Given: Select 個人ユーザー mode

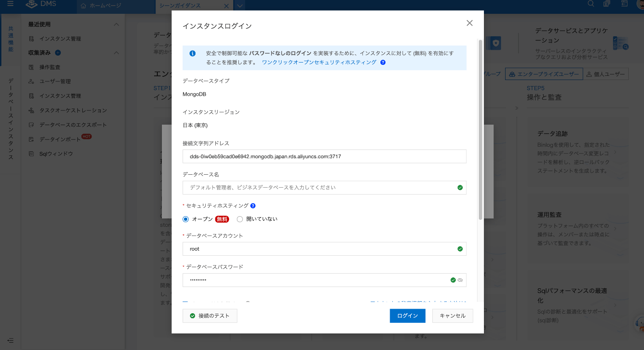Looking at the screenshot, I should coord(606,74).
